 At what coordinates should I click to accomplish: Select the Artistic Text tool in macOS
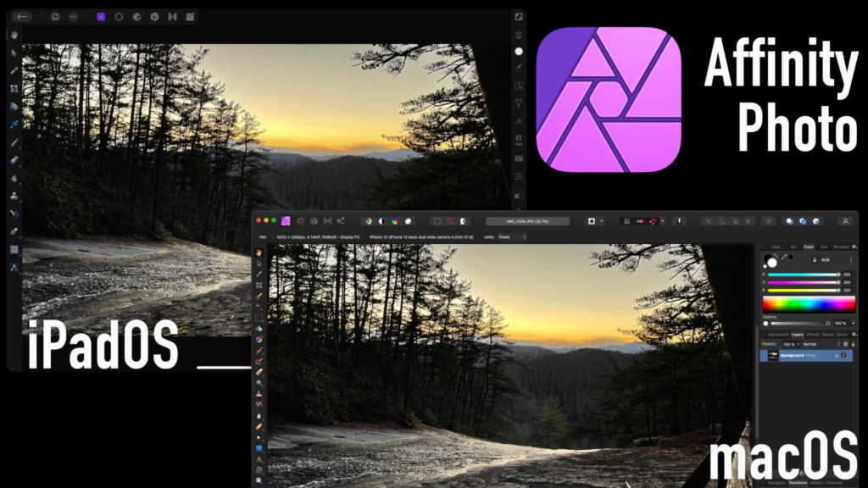tap(259, 460)
